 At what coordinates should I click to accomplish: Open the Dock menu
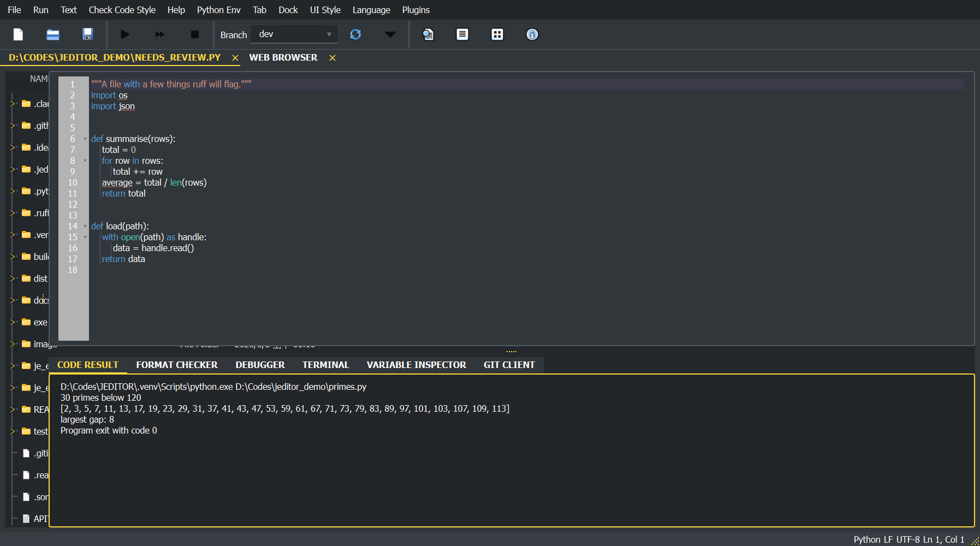click(x=288, y=10)
